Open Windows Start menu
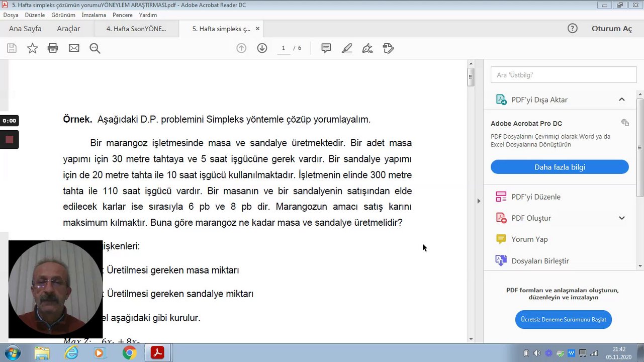The image size is (644, 362). (x=12, y=353)
